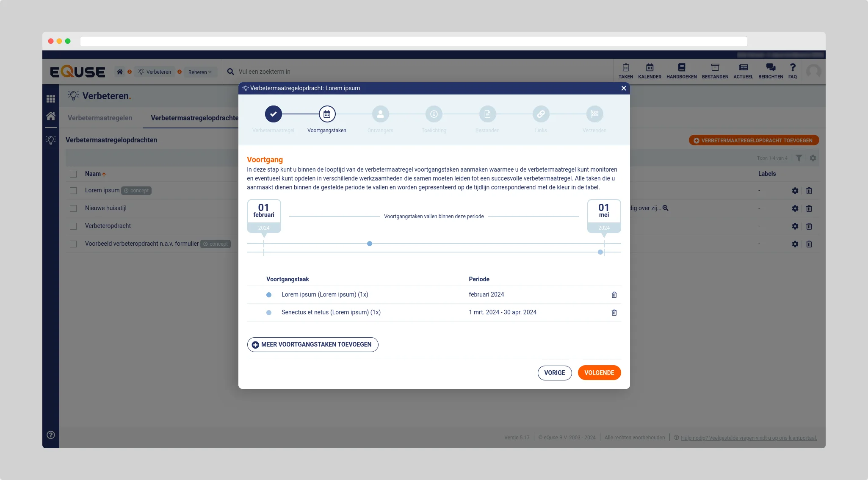
Task: Open the user avatar menu
Action: click(813, 71)
